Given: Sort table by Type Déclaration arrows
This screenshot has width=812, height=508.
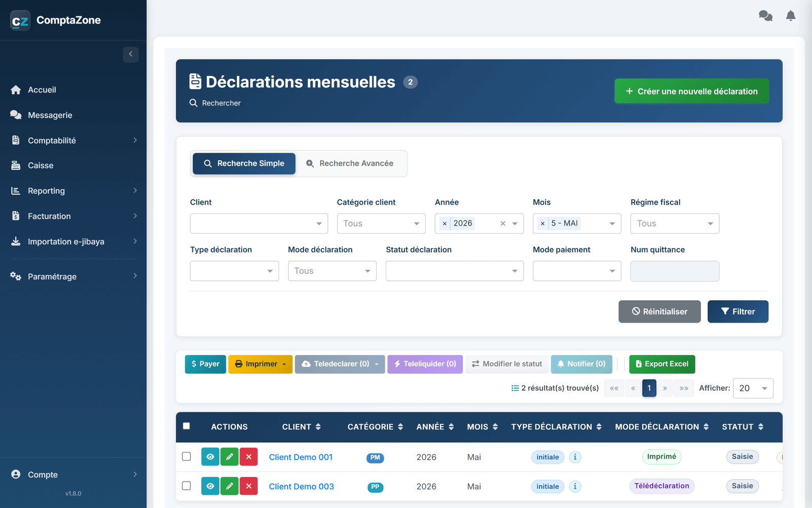Looking at the screenshot, I should pyautogui.click(x=599, y=427).
